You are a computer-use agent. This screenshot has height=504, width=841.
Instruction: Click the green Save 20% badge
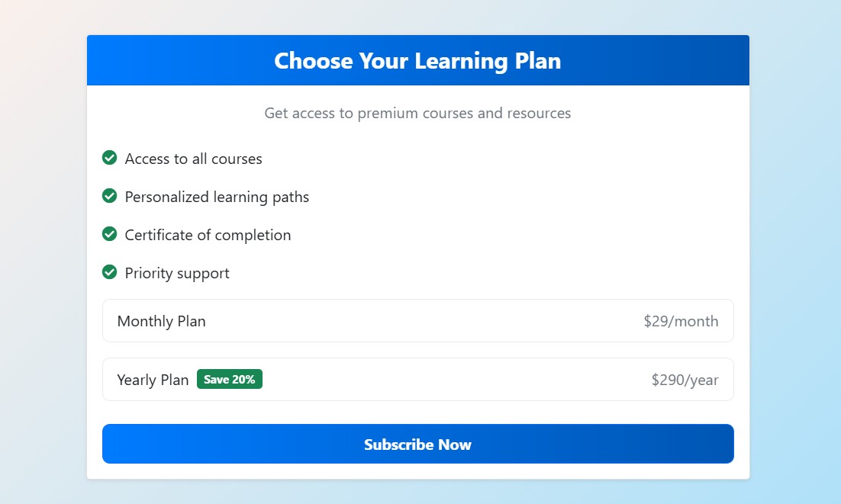230,379
